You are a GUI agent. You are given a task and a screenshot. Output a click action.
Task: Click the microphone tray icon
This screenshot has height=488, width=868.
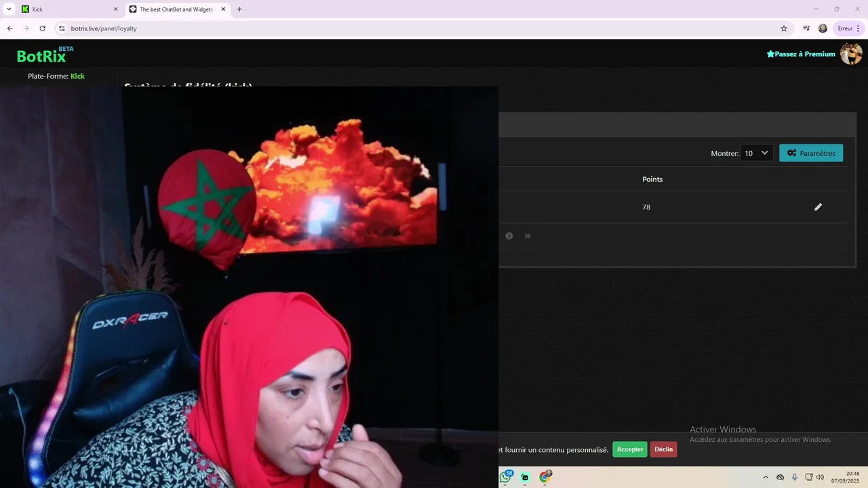[795, 477]
